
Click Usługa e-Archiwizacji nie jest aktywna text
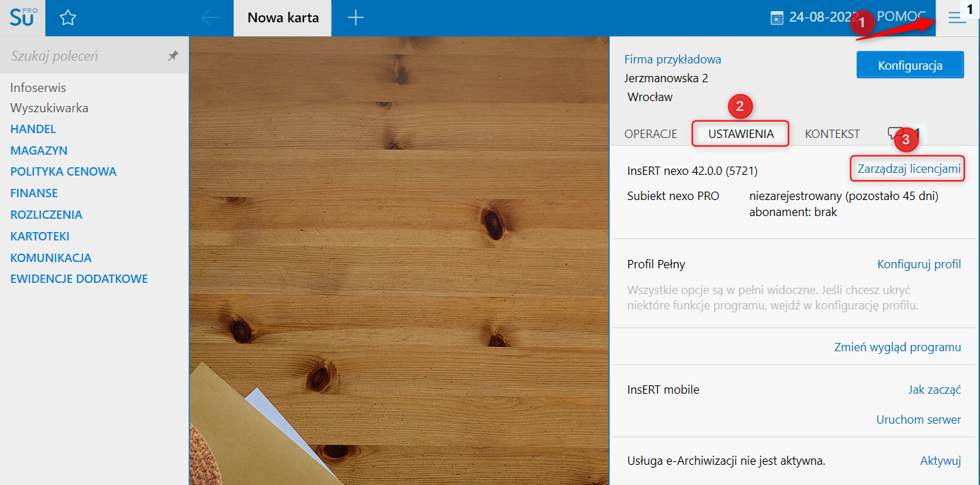(x=726, y=461)
